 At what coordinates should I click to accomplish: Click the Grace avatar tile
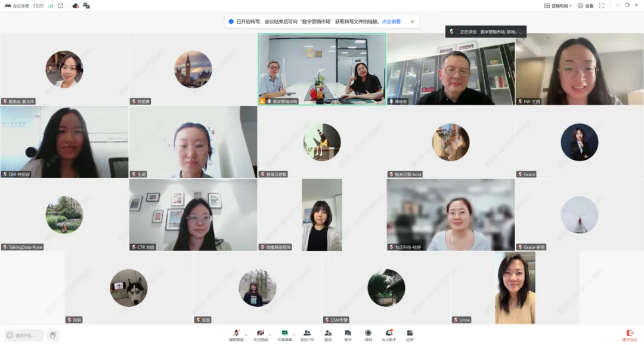(x=580, y=142)
